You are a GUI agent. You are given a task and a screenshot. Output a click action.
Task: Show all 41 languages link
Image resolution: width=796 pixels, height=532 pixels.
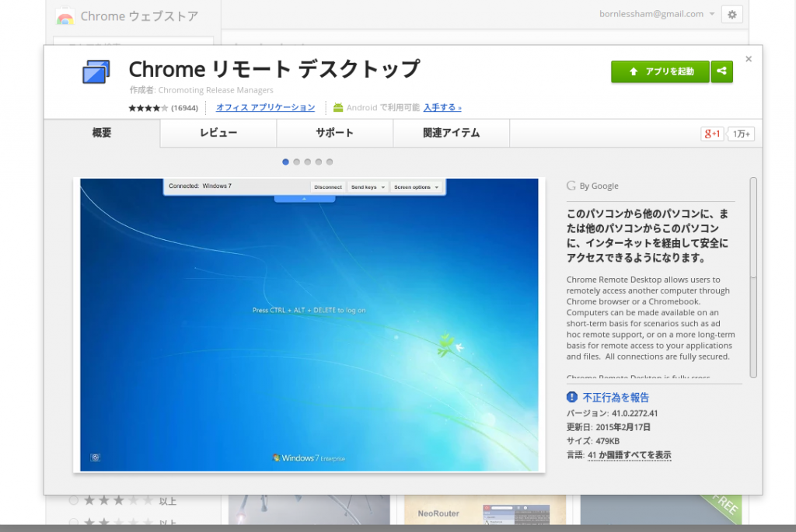(x=629, y=455)
